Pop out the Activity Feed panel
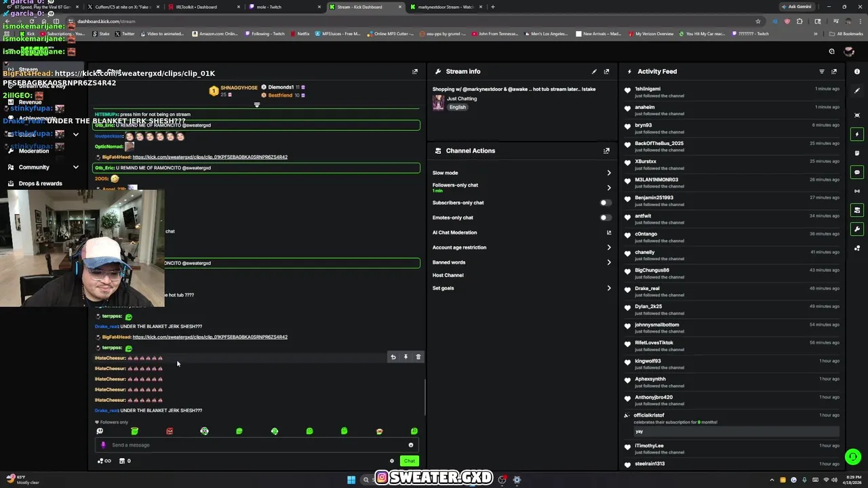Image resolution: width=868 pixels, height=488 pixels. point(834,71)
